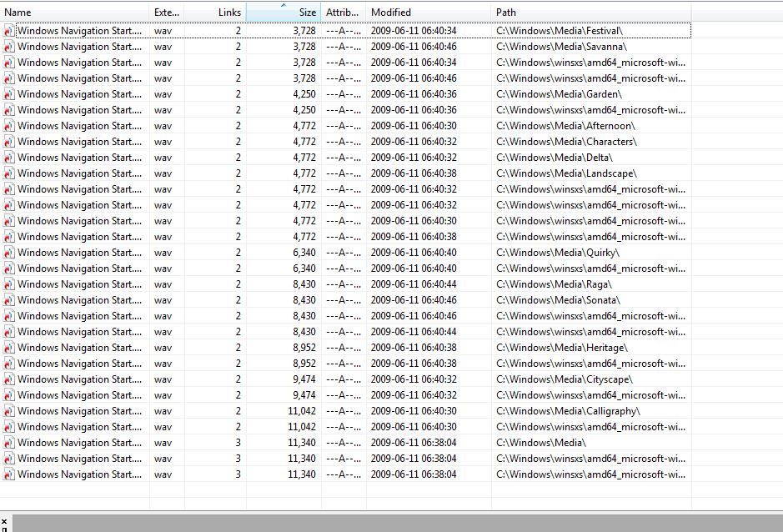Sort results by the Path column header

point(591,13)
